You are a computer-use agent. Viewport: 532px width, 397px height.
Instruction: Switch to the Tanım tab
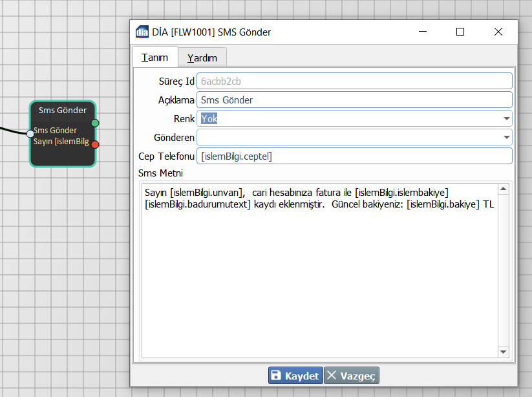[154, 58]
